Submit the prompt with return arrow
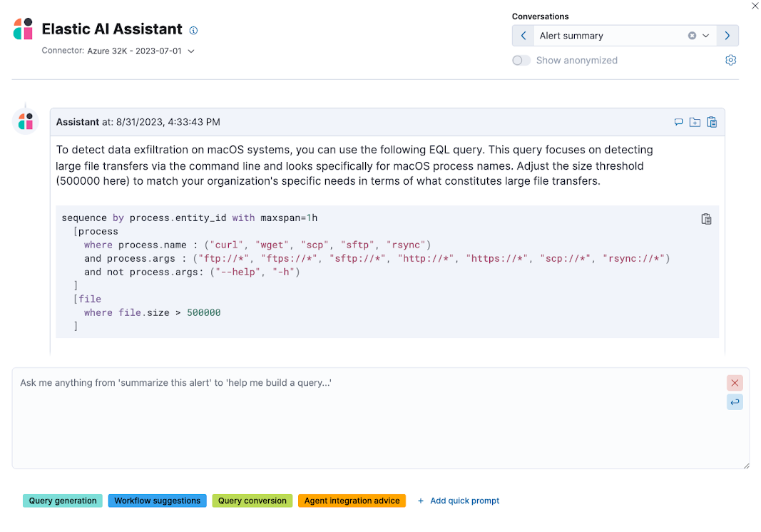The image size is (761, 532). point(735,402)
